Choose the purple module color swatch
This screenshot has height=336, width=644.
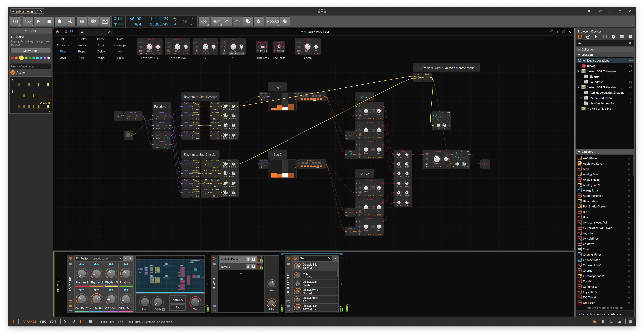(x=45, y=58)
